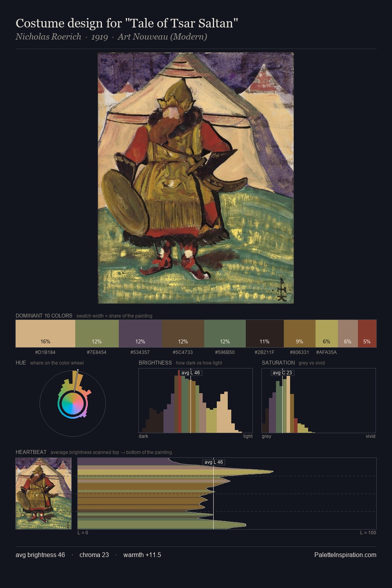Select the 6% taupe swatch without hex label
Image resolution: width=392 pixels, height=588 pixels.
(x=348, y=334)
